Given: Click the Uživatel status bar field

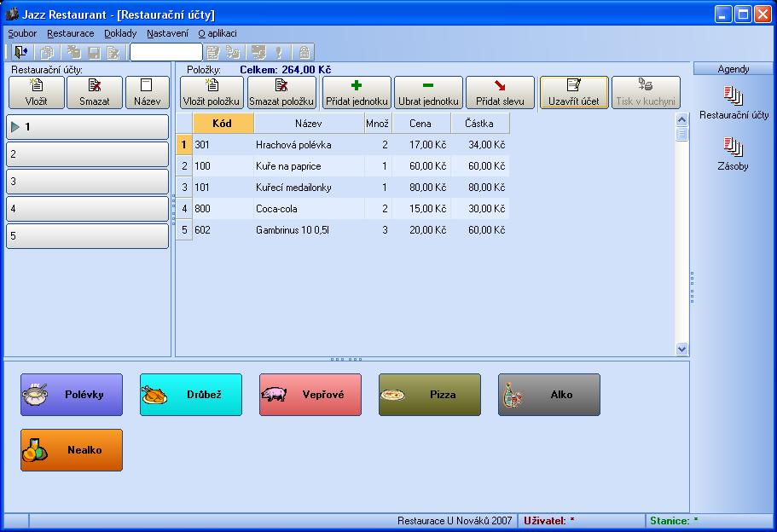Looking at the screenshot, I should pos(583,521).
